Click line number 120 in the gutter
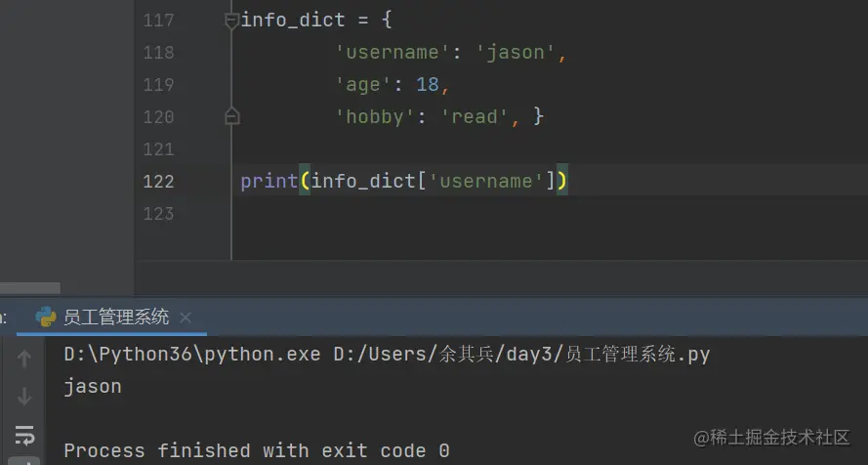 click(x=158, y=117)
